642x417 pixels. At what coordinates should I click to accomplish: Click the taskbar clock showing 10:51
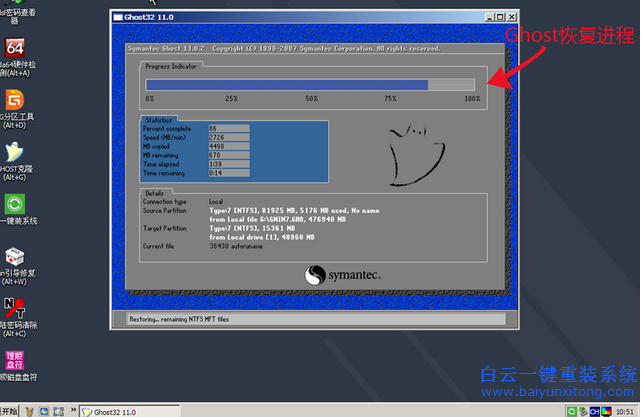pyautogui.click(x=627, y=410)
